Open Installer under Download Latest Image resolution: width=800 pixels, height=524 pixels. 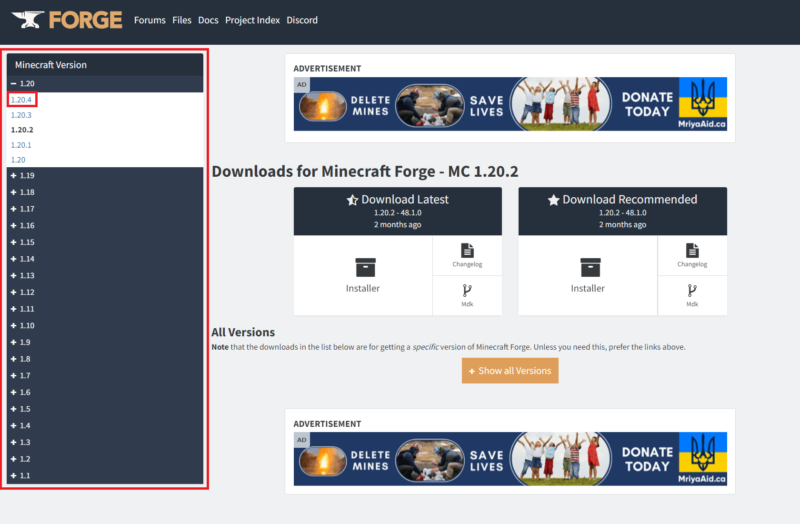[x=363, y=276]
